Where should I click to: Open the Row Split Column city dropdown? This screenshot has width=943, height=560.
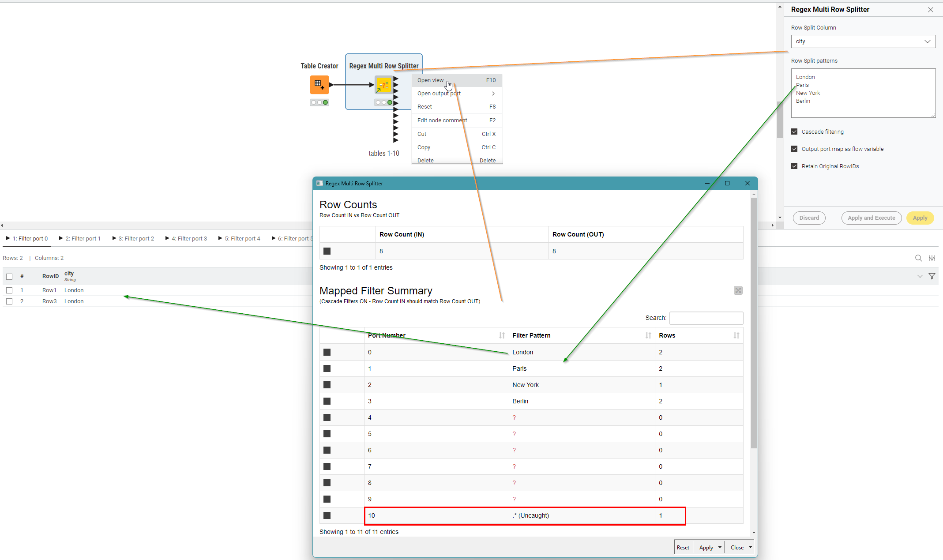click(863, 41)
